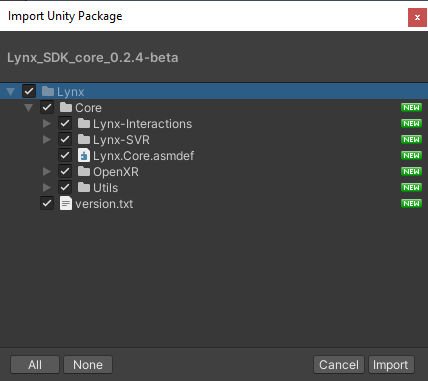Expand the OpenXR folder arrow

47,172
